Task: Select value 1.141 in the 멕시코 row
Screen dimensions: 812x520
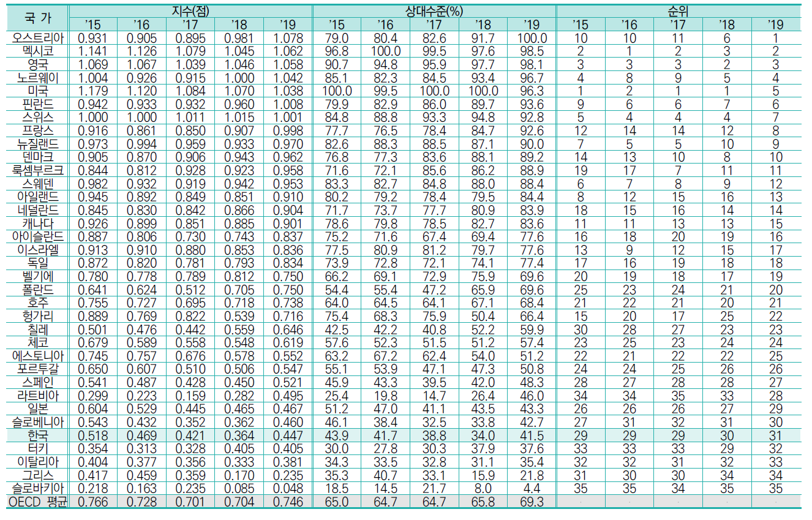Action: (x=93, y=51)
